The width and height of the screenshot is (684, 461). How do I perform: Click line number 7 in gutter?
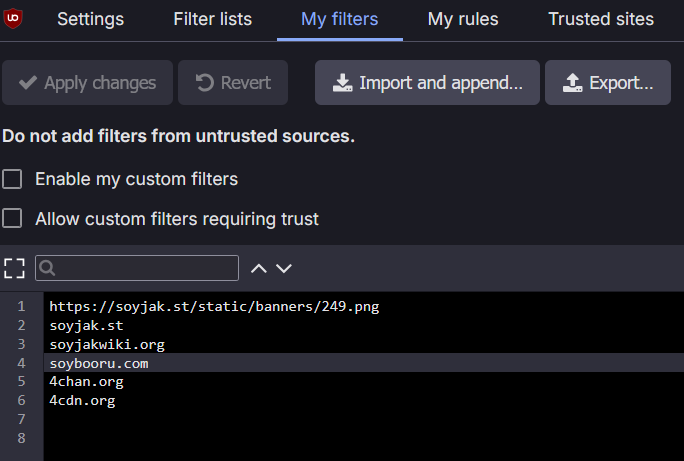click(21, 419)
